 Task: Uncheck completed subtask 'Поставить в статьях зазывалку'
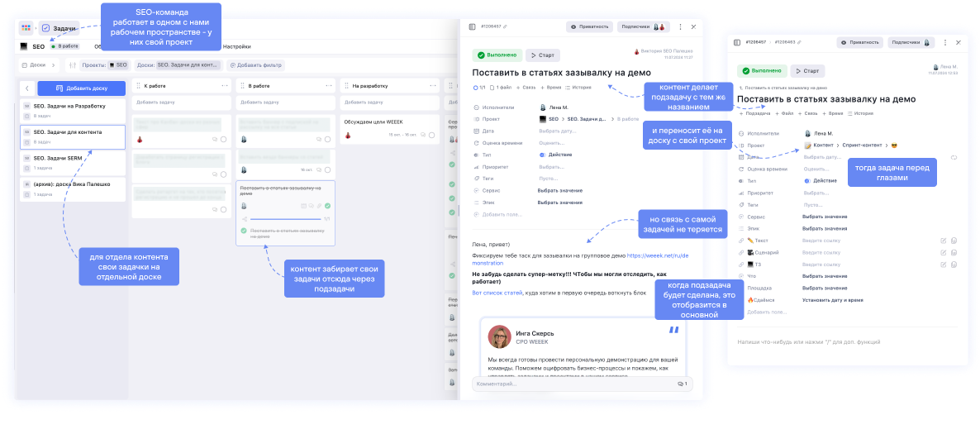tap(244, 231)
